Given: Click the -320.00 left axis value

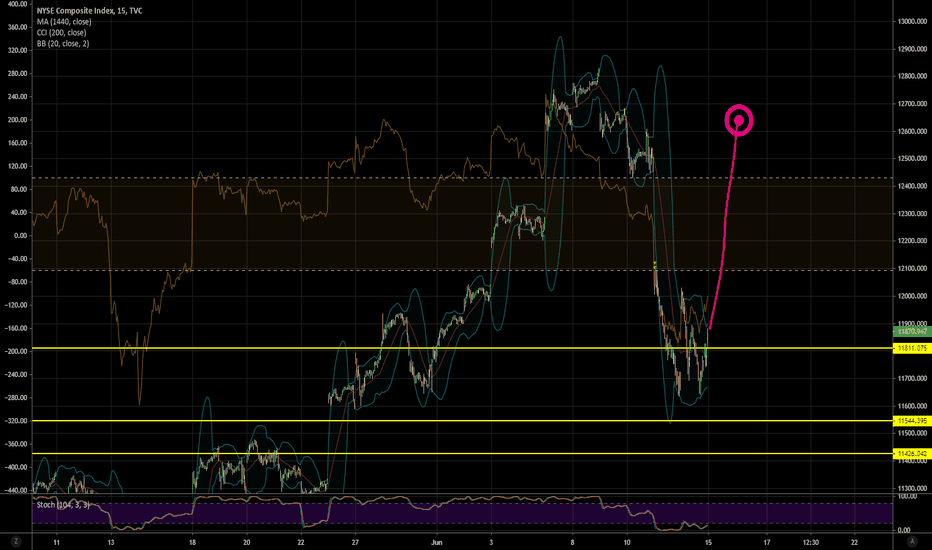Looking at the screenshot, I should coord(17,421).
